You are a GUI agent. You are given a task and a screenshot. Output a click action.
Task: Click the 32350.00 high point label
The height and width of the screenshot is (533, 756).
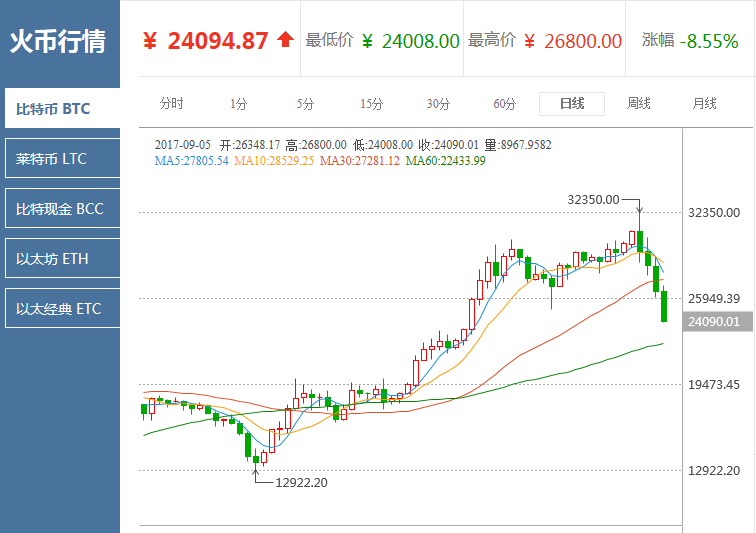[593, 200]
